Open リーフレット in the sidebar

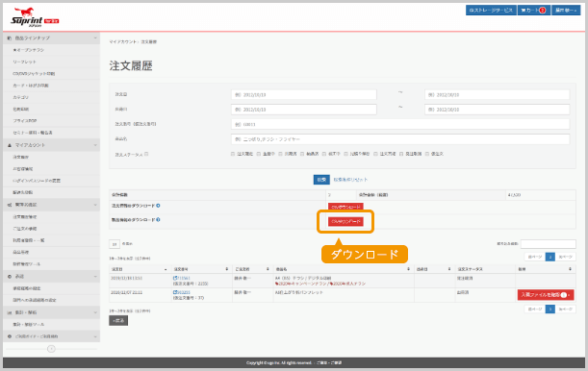[x=24, y=62]
